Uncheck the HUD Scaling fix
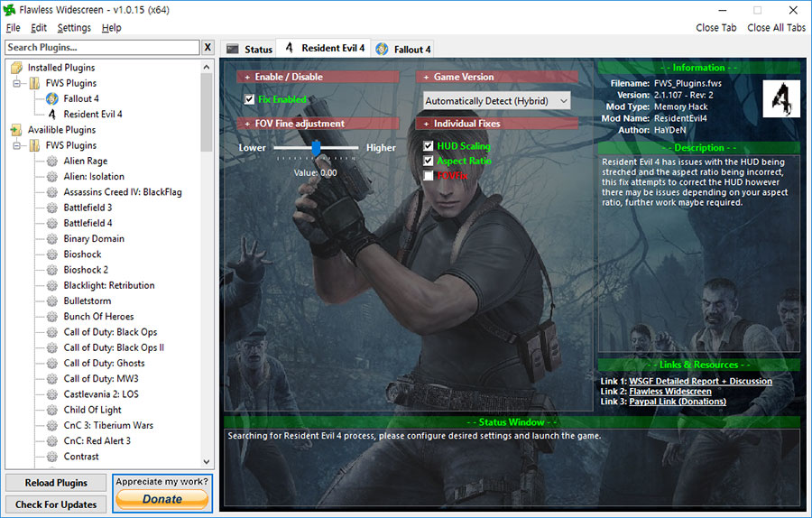The height and width of the screenshot is (518, 812). point(429,146)
